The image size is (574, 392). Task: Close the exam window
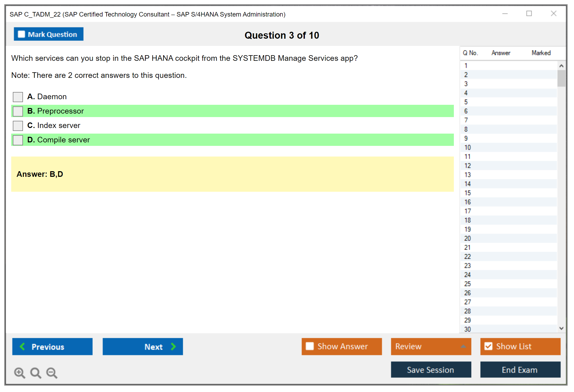coord(553,14)
